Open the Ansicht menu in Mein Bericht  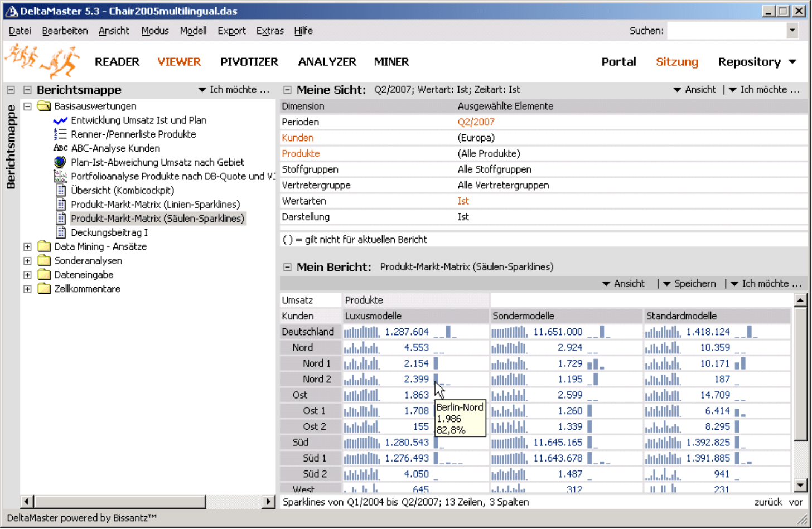(623, 284)
